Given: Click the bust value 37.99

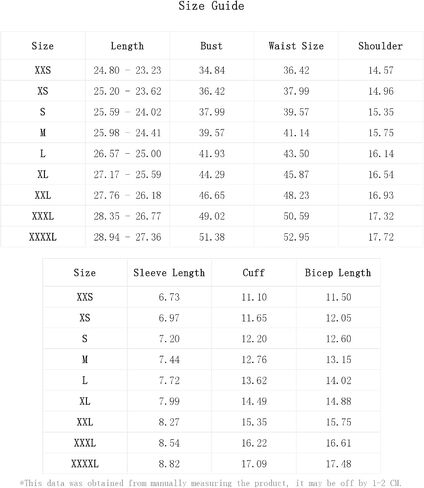Looking at the screenshot, I should 212,112.
